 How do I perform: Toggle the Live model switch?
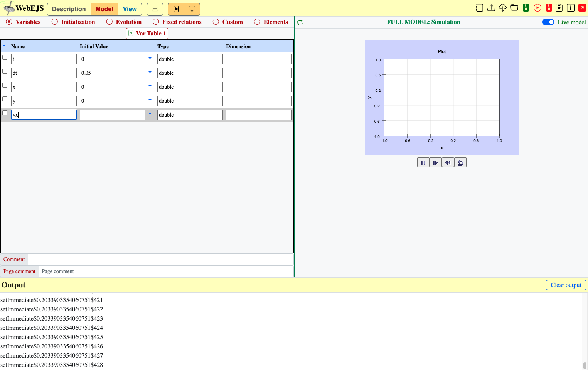[548, 22]
